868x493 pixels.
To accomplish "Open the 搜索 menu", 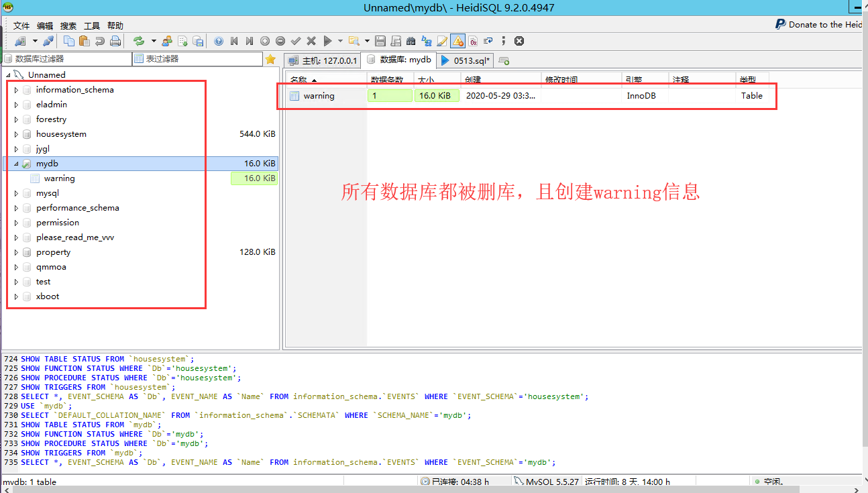I will coord(68,25).
